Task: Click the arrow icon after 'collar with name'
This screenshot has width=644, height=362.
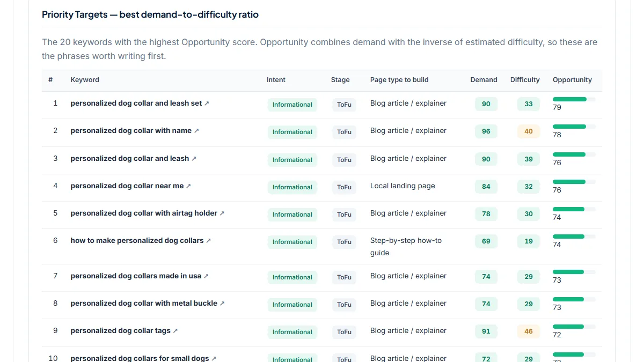Action: click(196, 131)
